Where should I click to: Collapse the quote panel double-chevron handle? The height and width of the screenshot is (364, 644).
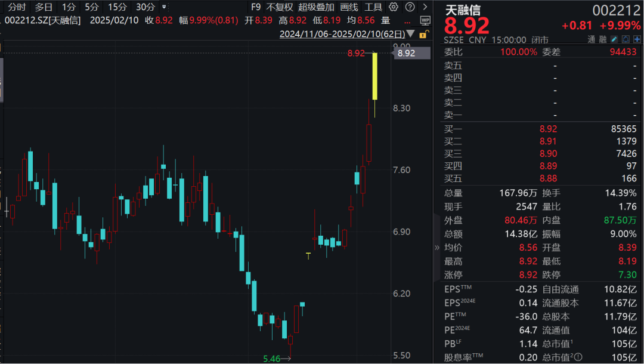click(x=436, y=247)
